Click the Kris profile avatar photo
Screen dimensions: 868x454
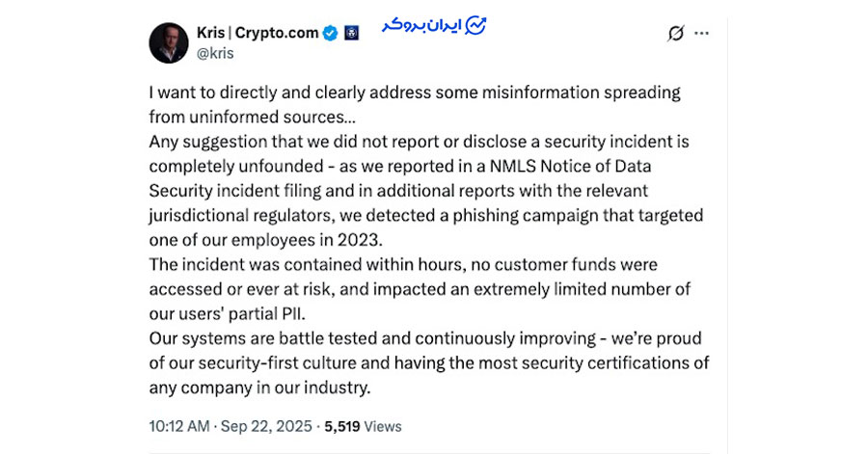tap(169, 42)
